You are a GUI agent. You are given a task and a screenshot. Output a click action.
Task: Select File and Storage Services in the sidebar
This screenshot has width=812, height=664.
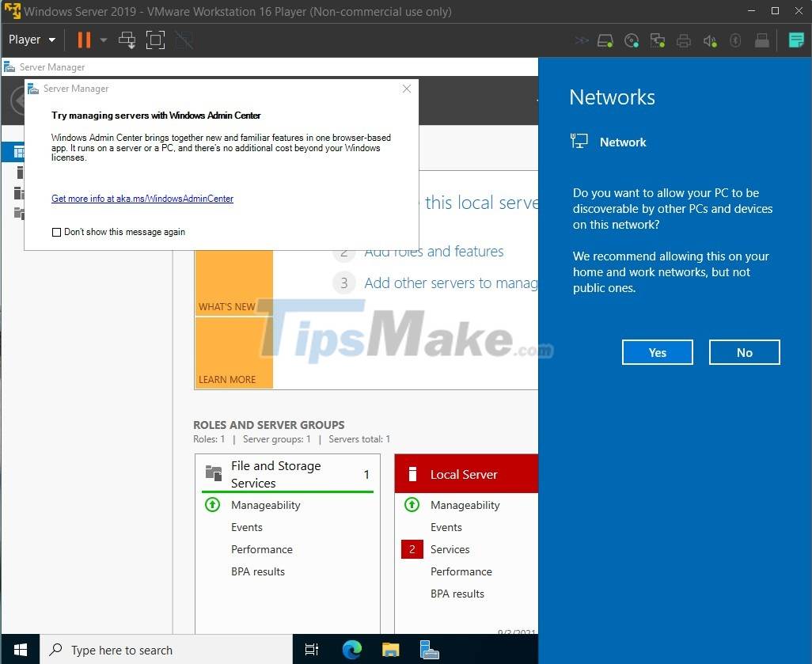[x=17, y=214]
